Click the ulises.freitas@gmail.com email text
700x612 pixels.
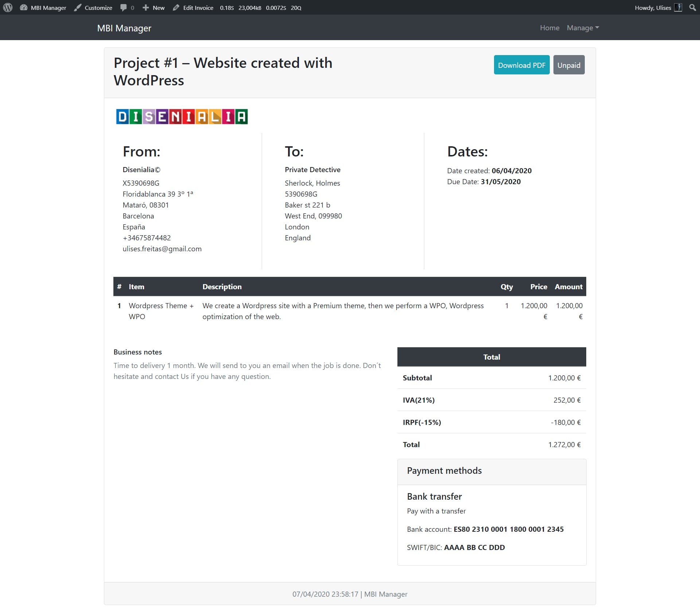coord(162,249)
